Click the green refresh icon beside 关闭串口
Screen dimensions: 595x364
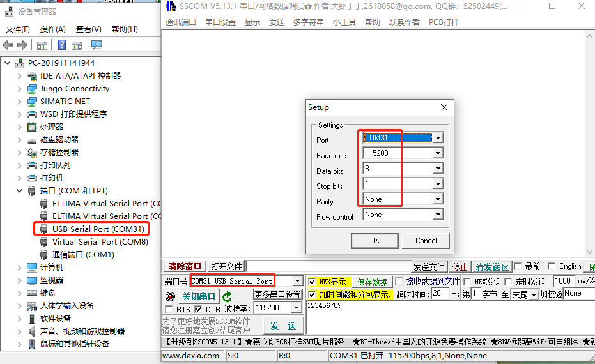tap(227, 296)
